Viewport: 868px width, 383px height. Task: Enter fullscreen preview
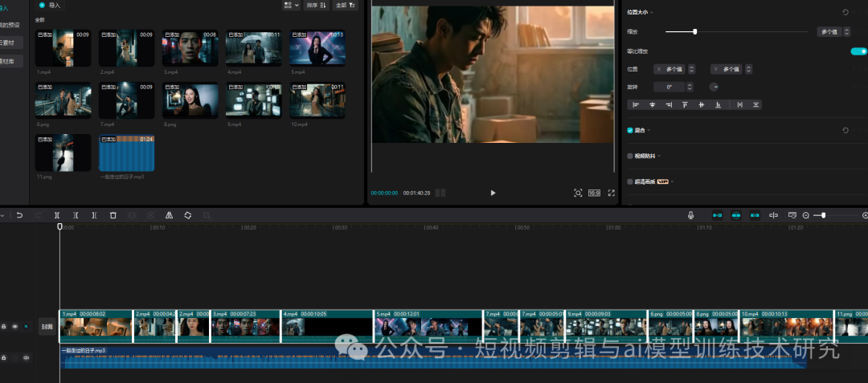click(x=612, y=193)
